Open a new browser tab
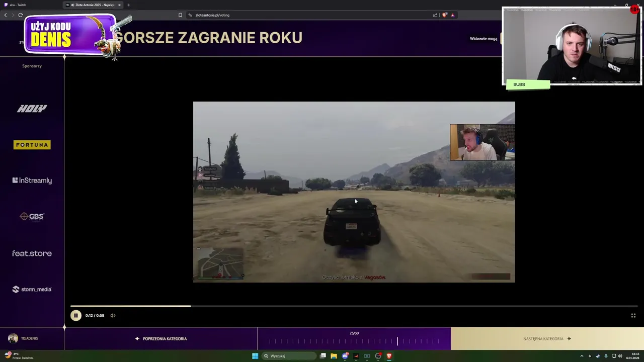 pyautogui.click(x=128, y=5)
